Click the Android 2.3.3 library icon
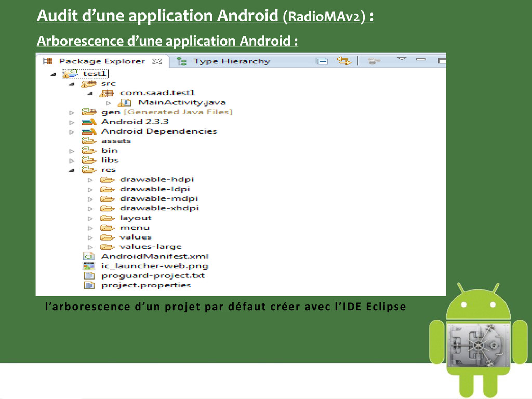The width and height of the screenshot is (532, 399). tap(89, 122)
